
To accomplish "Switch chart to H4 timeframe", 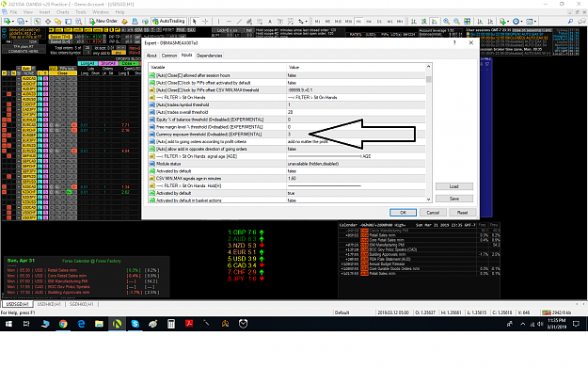I will pos(369,22).
